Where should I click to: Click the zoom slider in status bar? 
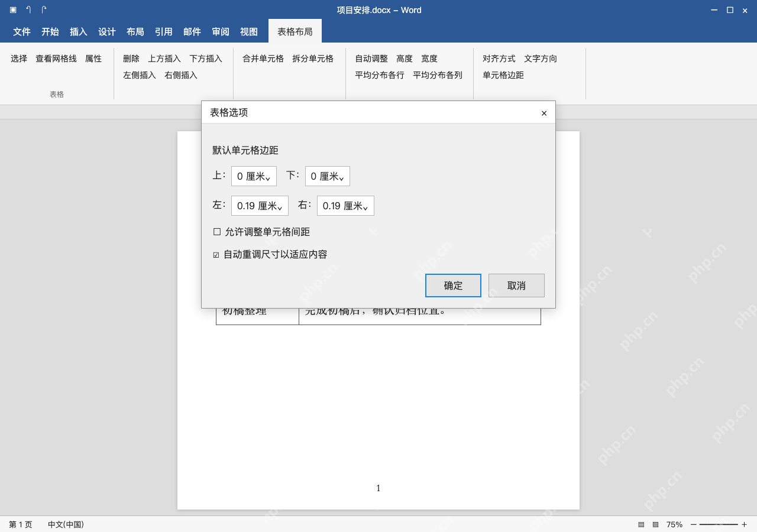719,524
